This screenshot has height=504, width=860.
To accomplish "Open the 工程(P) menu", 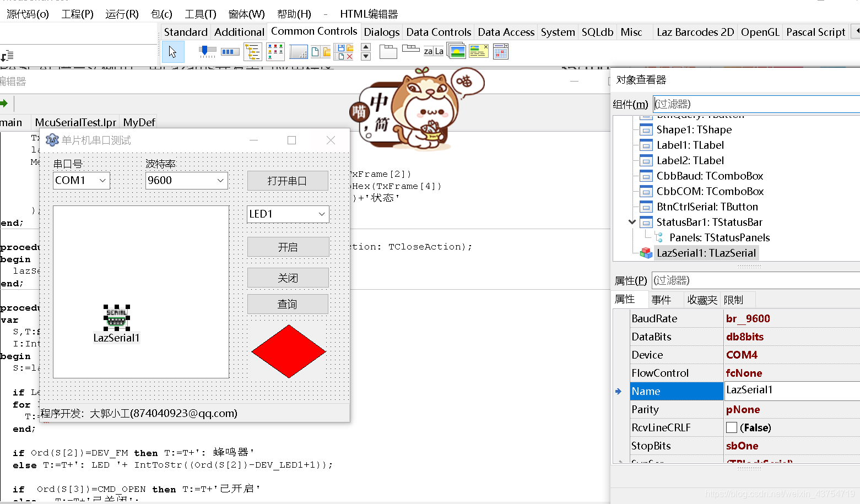I will pyautogui.click(x=77, y=14).
